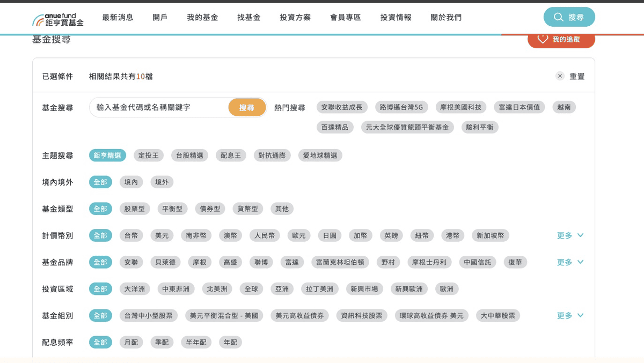Expand 更多 in the 基金品牌 row
Viewport: 644px width, 363px height.
coord(570,262)
